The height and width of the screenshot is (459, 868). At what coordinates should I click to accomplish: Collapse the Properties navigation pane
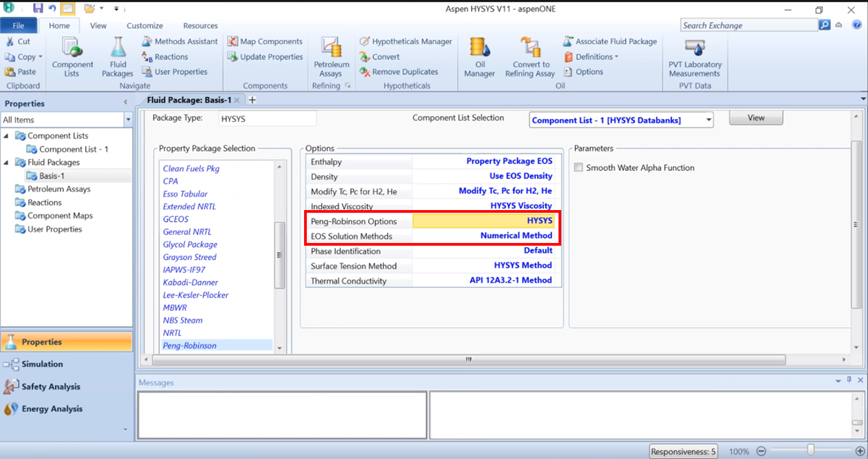pos(125,102)
